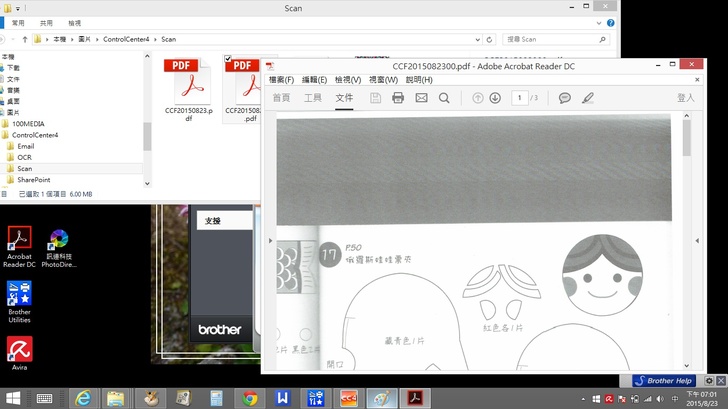The height and width of the screenshot is (409, 728).
Task: Switch to the 工具 tab in Acrobat
Action: (x=313, y=98)
